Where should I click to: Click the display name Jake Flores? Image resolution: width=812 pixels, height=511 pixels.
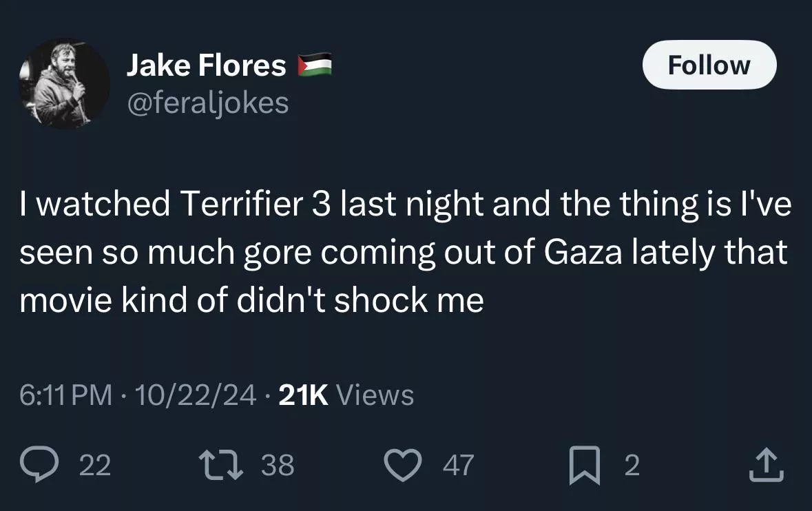[206, 64]
